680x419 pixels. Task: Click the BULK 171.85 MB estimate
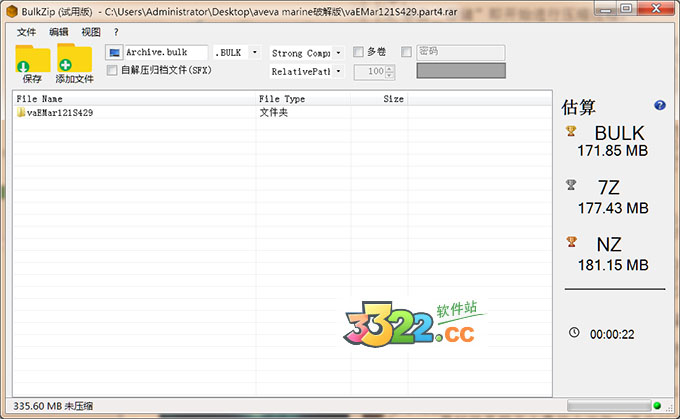[x=612, y=142]
